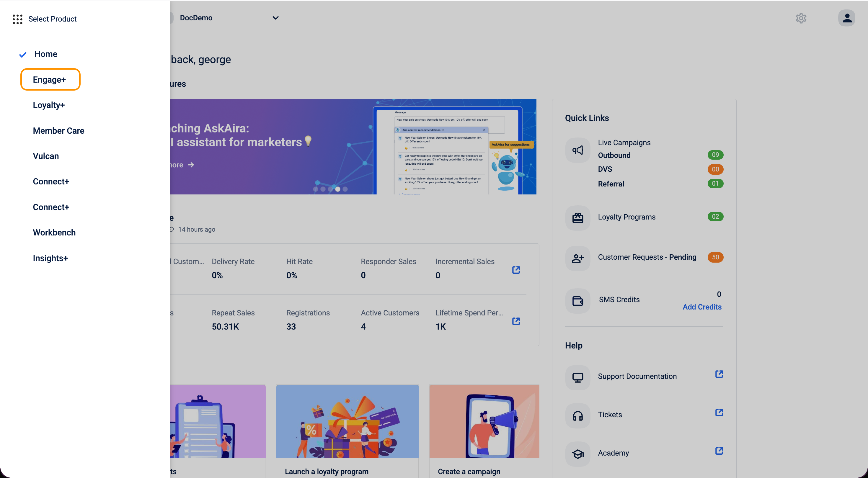Open Support Documentation external link icon
The height and width of the screenshot is (478, 868).
point(719,374)
